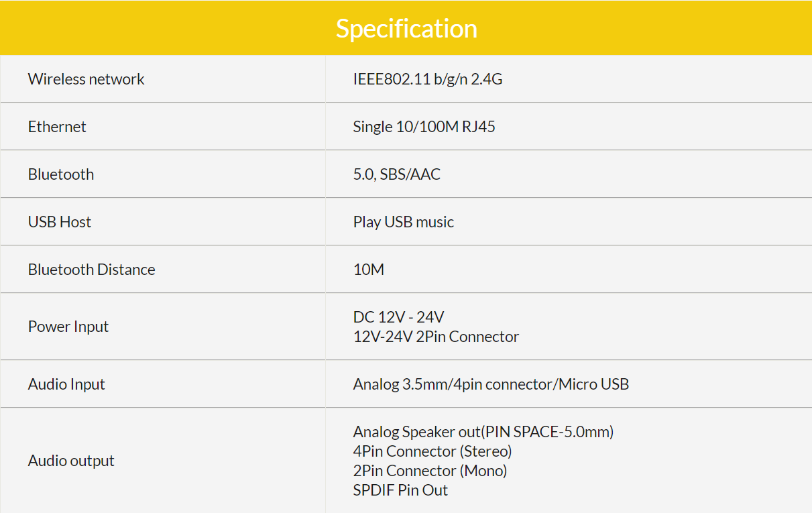
Task: Click the Single 10/100M RJ45 text
Action: point(424,127)
